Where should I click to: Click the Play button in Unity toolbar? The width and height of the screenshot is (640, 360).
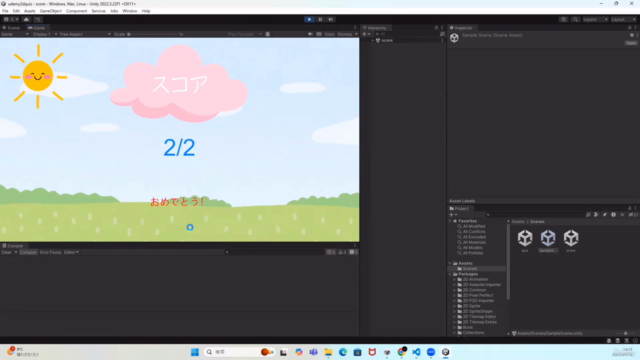click(309, 19)
